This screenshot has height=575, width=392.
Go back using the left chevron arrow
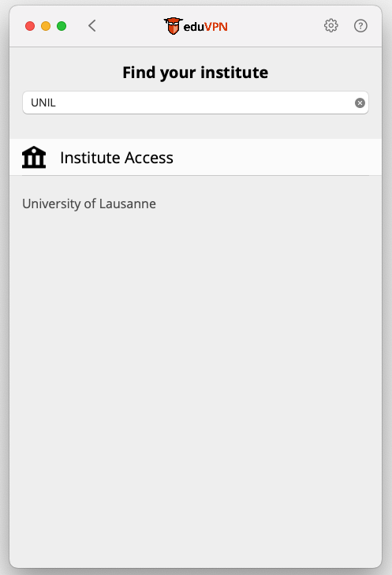[92, 26]
